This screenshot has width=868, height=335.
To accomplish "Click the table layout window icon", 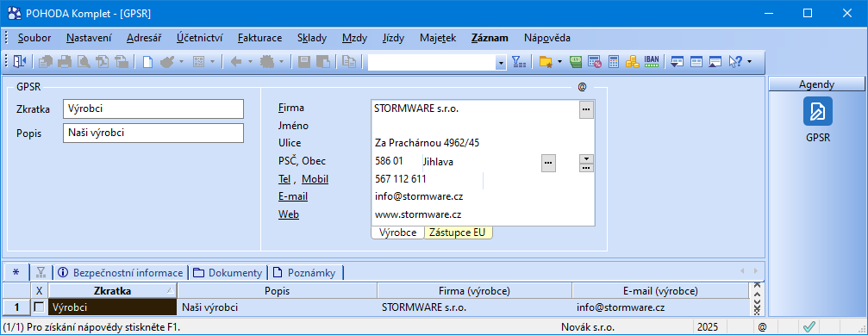I will [x=696, y=62].
